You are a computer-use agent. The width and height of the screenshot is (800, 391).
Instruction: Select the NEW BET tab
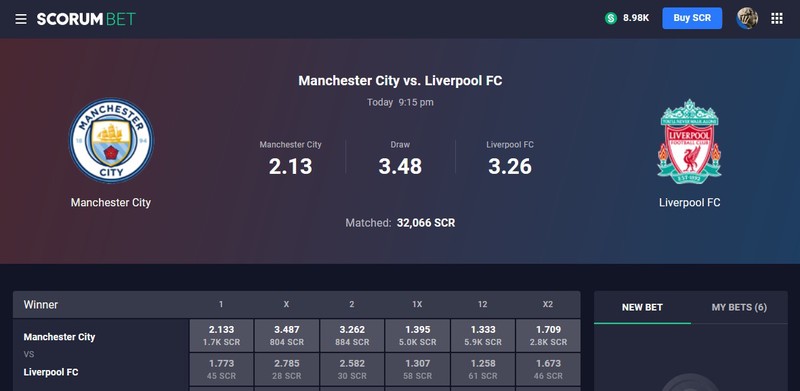click(642, 307)
